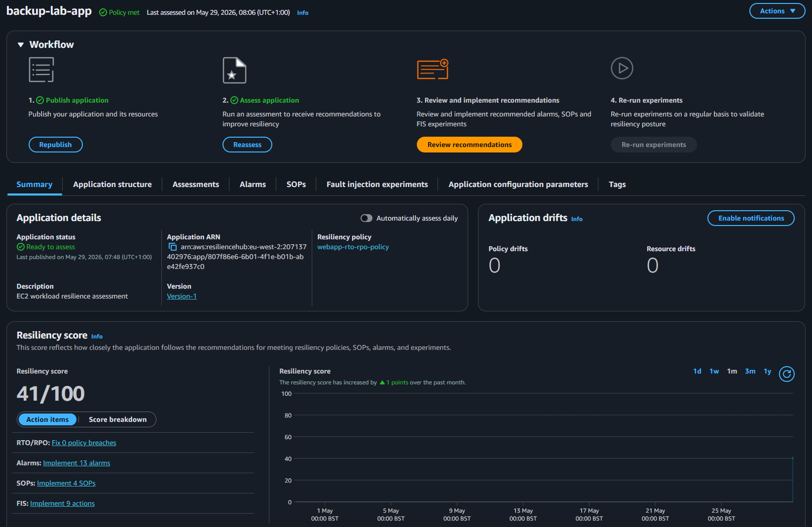
Task: Switch to Application structure tab
Action: pos(112,185)
